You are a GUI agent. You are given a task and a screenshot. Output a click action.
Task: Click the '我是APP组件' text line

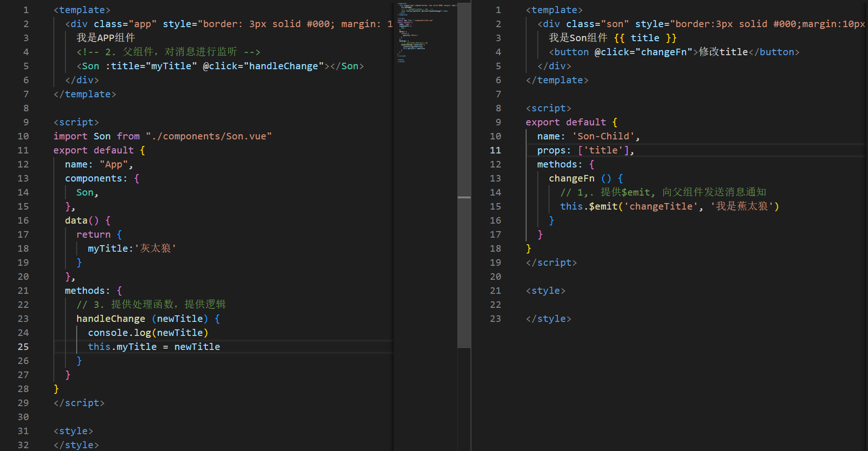pyautogui.click(x=106, y=38)
